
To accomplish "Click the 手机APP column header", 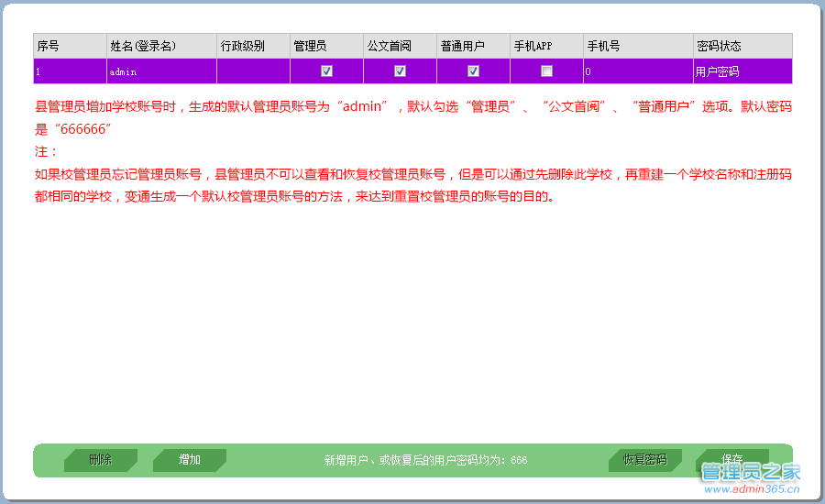I will [546, 47].
